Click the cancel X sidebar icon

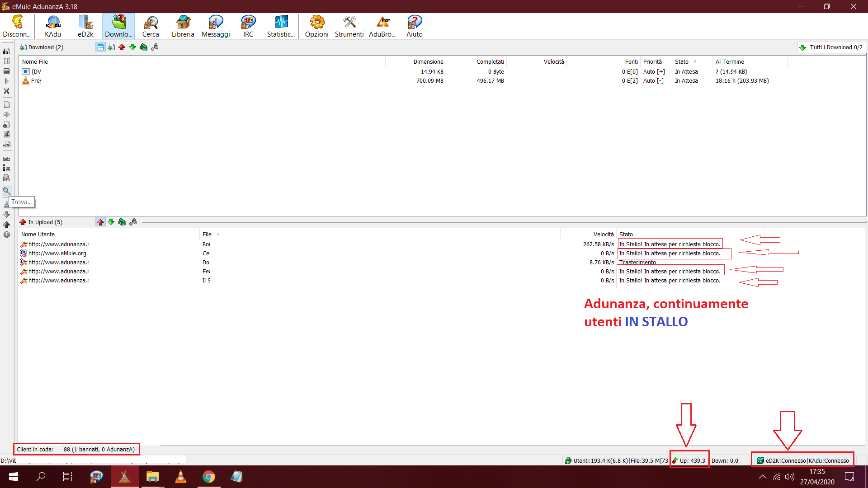pos(6,91)
